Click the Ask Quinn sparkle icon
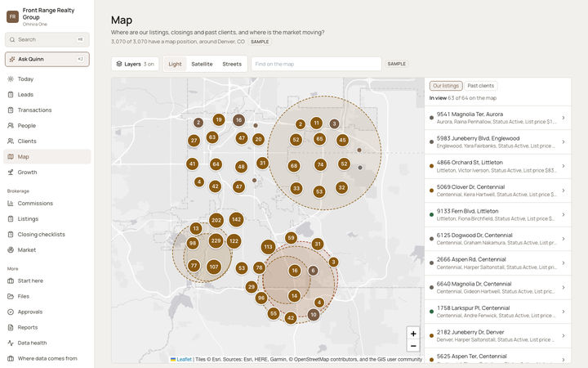Viewport: 588px width, 368px height. click(x=12, y=59)
